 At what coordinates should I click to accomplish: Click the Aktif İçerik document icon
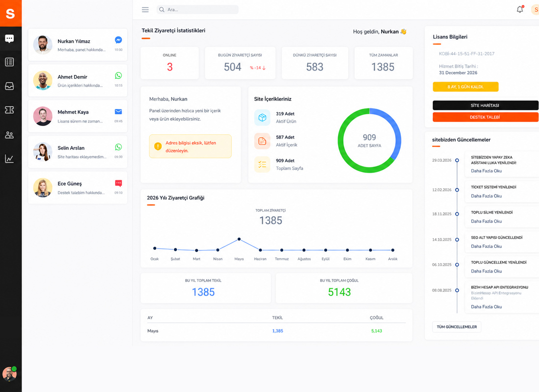coord(262,141)
